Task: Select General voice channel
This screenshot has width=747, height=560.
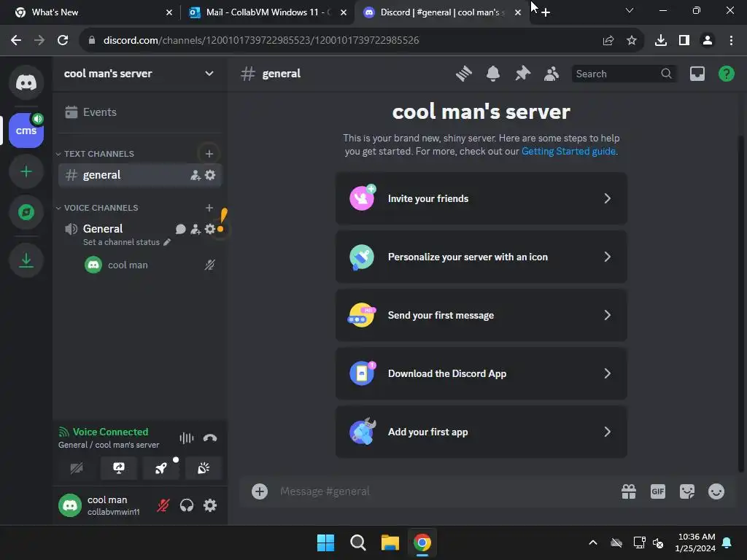Action: (102, 228)
